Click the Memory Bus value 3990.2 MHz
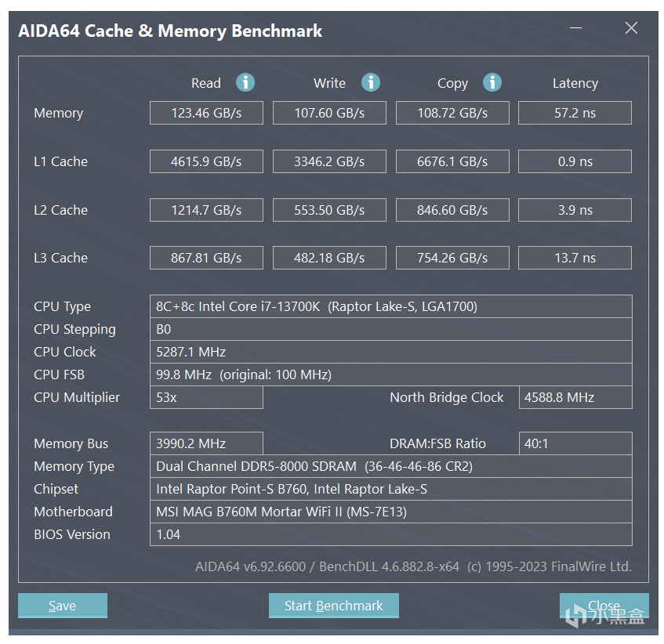 (206, 443)
